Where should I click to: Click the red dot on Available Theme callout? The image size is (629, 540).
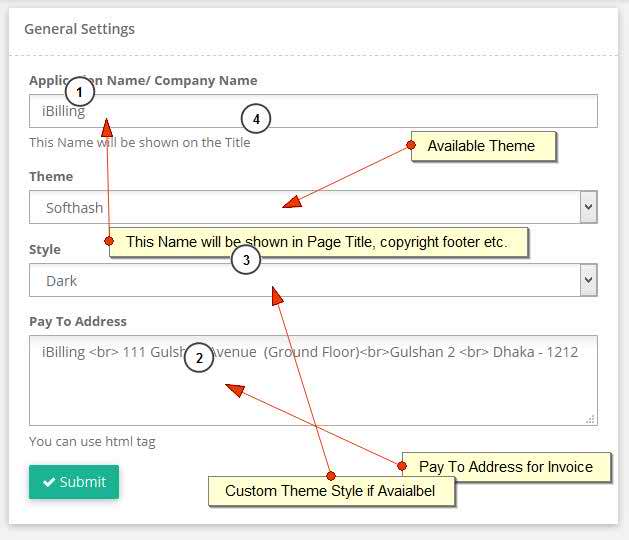coord(411,145)
